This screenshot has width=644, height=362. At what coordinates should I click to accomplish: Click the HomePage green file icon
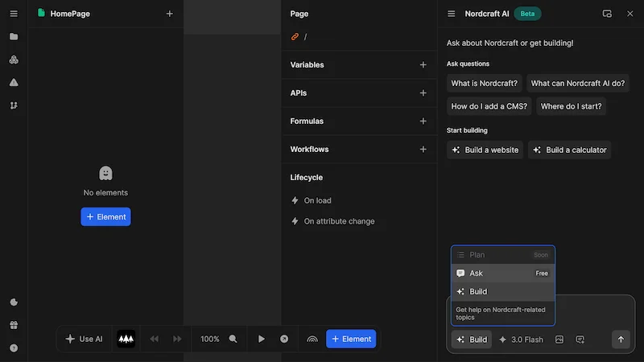(41, 13)
